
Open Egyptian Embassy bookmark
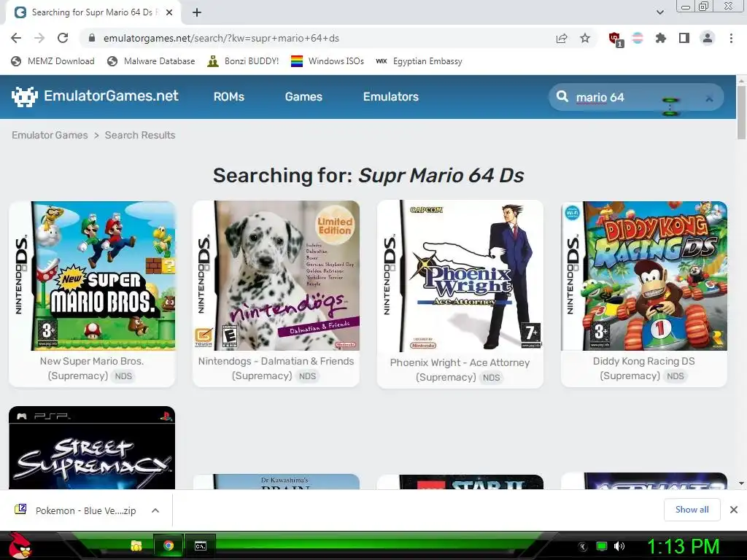419,61
